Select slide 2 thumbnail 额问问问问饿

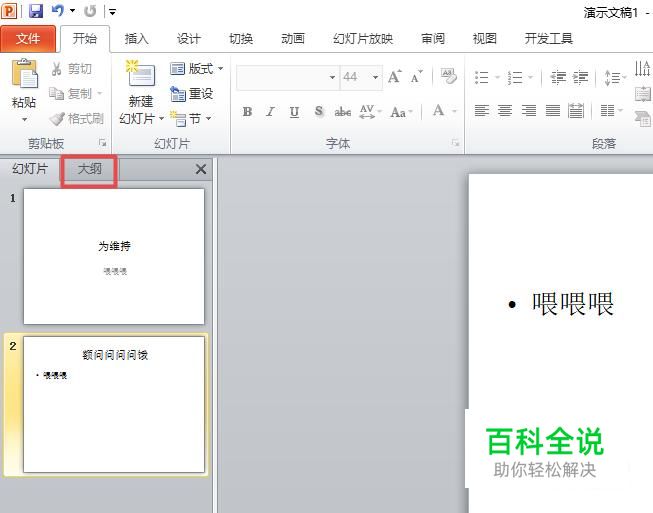click(114, 404)
